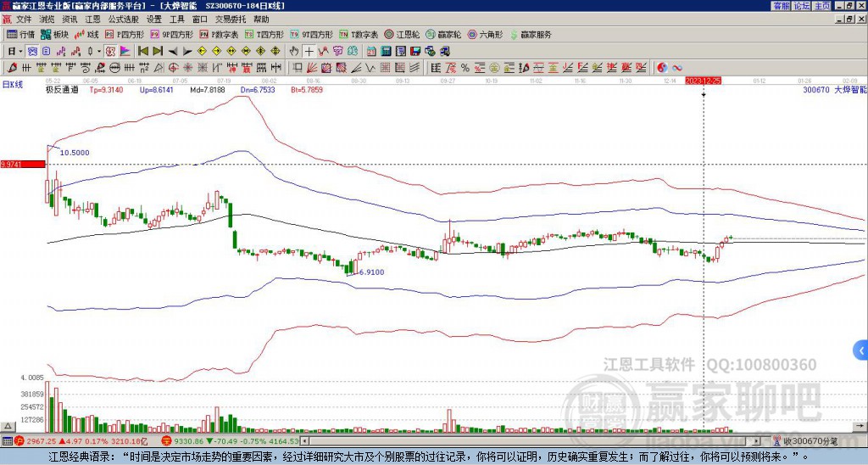This screenshot has height=465, width=868.
Task: Click the status bar grid icon
Action: point(7,441)
